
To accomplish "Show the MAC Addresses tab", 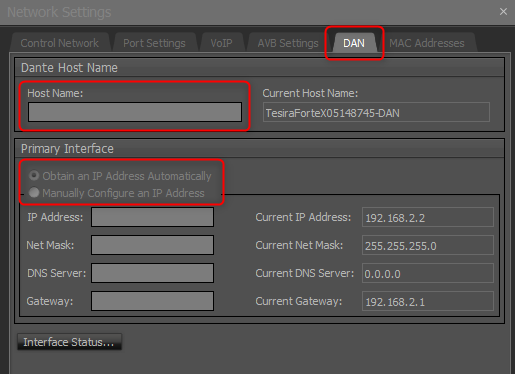I will click(427, 43).
